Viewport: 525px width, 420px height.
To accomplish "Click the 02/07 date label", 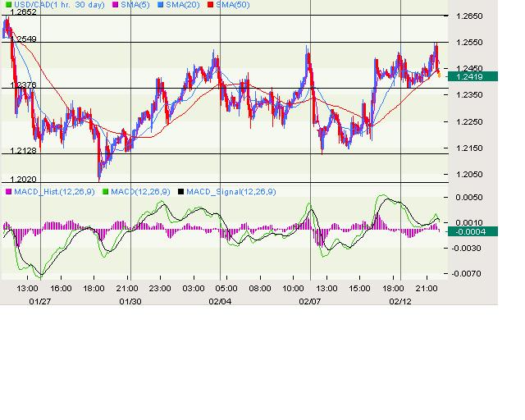I will [310, 301].
